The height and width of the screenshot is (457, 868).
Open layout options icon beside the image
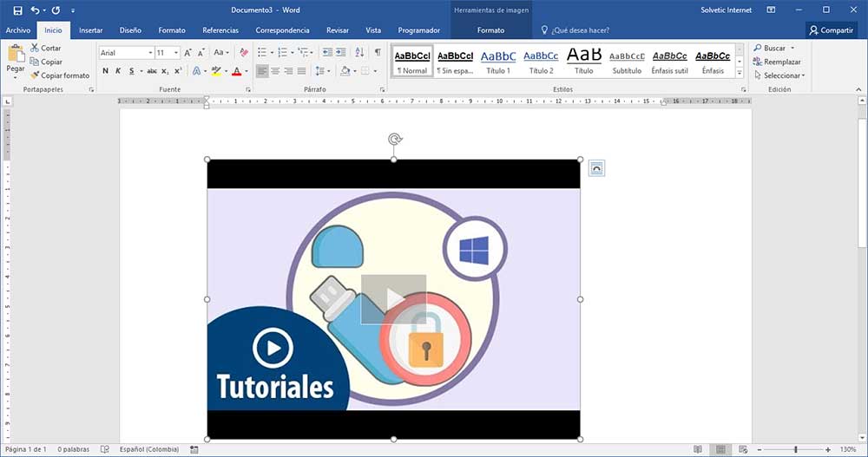[x=595, y=168]
